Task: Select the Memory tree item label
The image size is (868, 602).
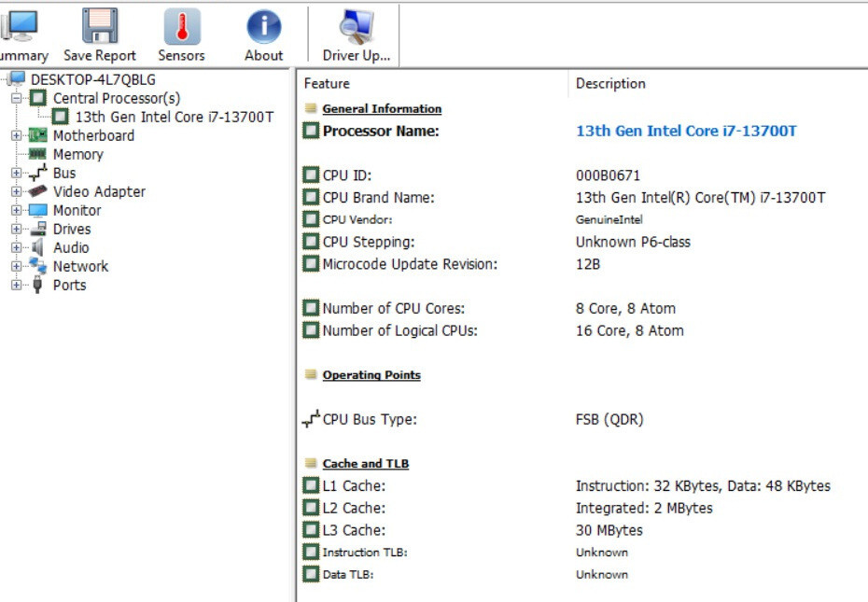Action: pyautogui.click(x=78, y=155)
